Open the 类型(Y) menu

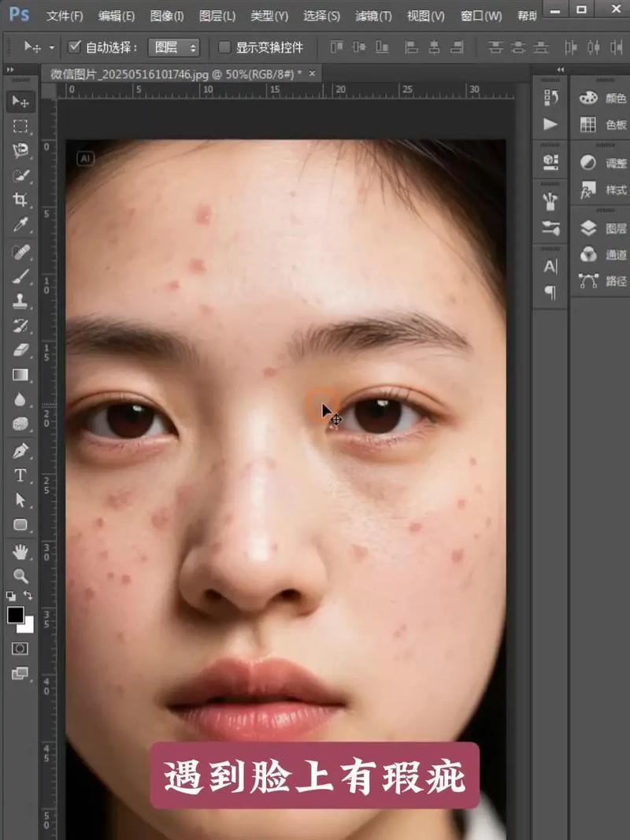(x=269, y=16)
